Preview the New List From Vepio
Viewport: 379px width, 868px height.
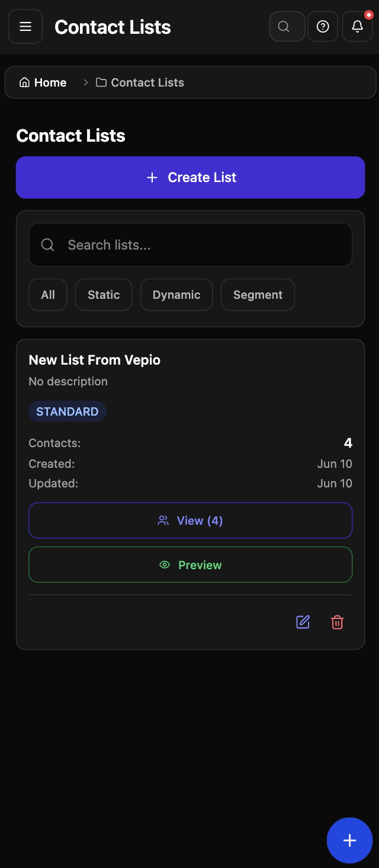(191, 565)
